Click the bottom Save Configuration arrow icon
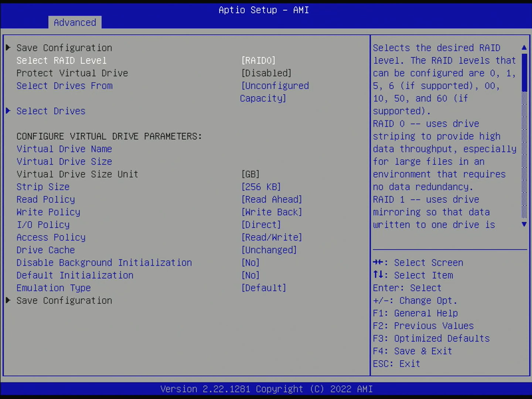This screenshot has height=399, width=532. (8, 300)
